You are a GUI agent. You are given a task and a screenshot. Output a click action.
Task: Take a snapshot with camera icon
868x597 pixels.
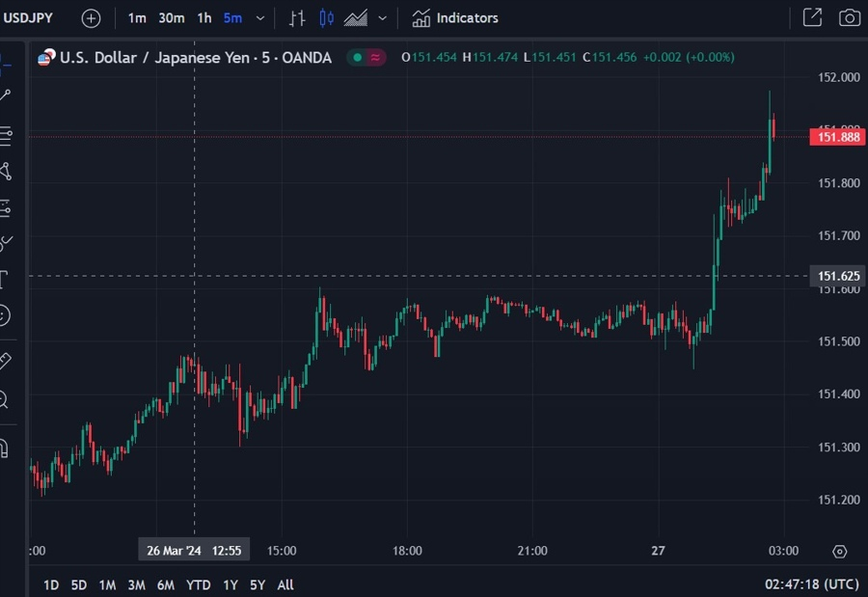point(849,17)
